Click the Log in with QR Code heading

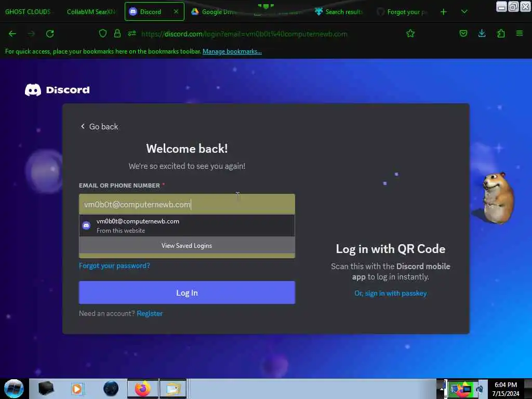pos(391,249)
